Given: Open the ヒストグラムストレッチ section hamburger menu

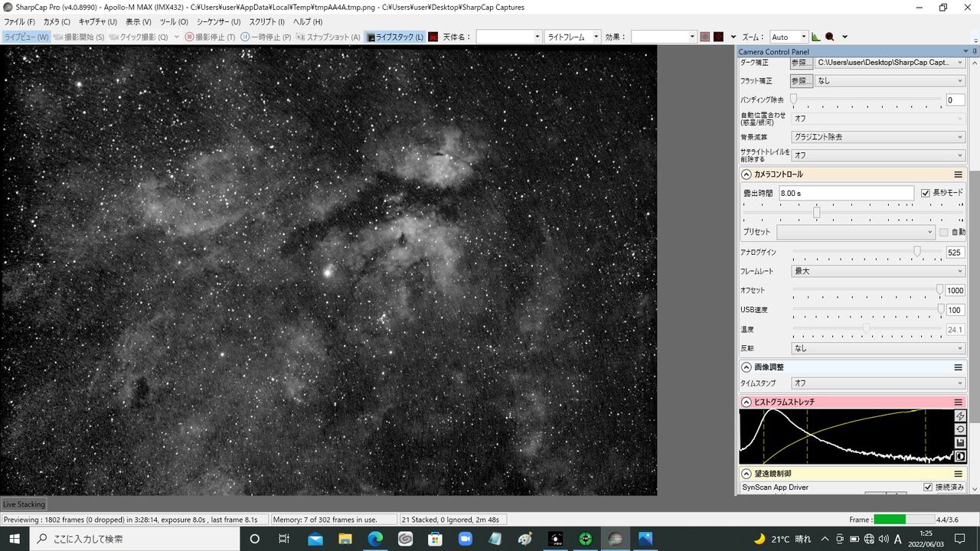Looking at the screenshot, I should pos(958,402).
